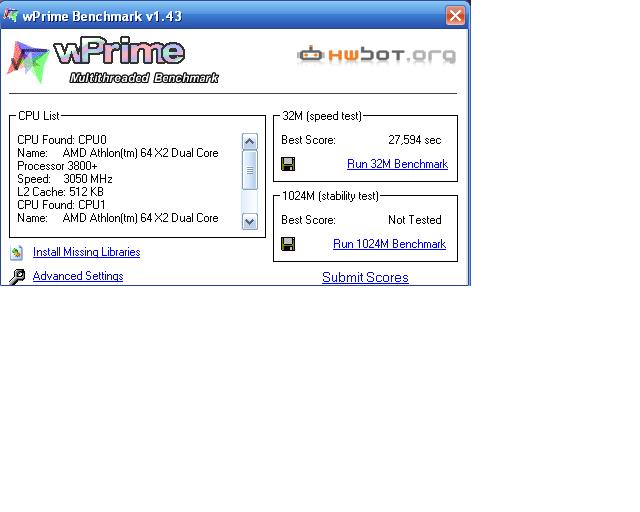Run the 1024M Benchmark
Image resolution: width=640 pixels, height=512 pixels.
(389, 244)
